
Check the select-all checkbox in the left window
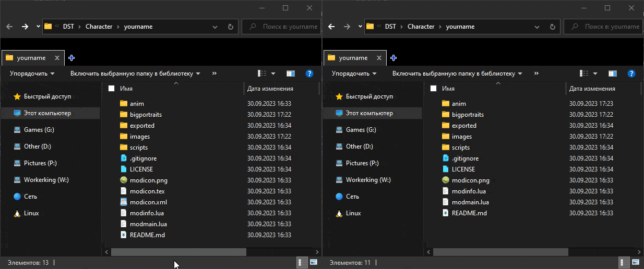[111, 89]
